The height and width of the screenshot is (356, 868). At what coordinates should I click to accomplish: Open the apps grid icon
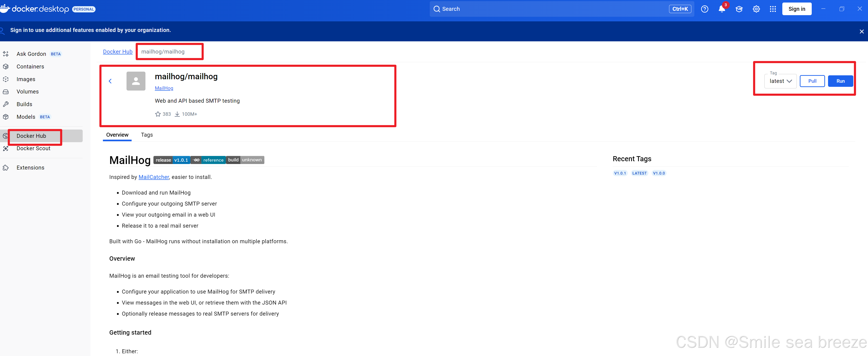point(773,9)
